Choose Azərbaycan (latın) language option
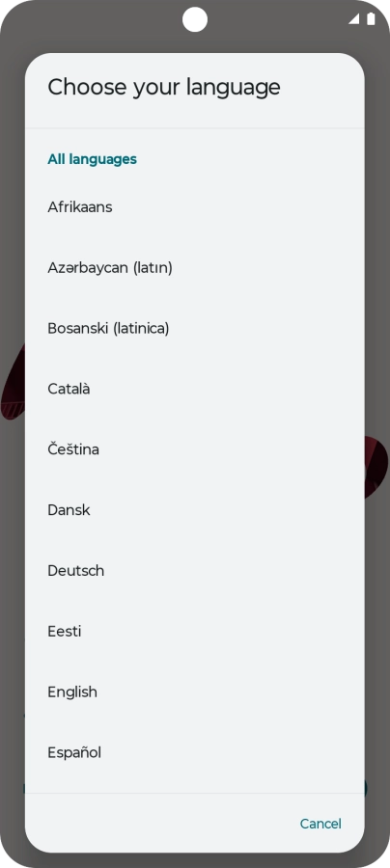This screenshot has height=868, width=390. (194, 268)
